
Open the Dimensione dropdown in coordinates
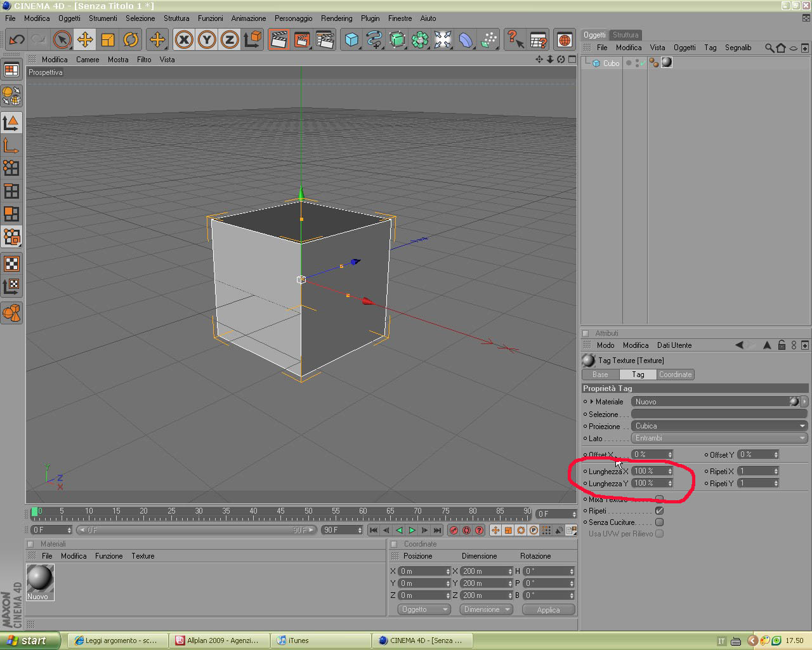[x=487, y=609]
